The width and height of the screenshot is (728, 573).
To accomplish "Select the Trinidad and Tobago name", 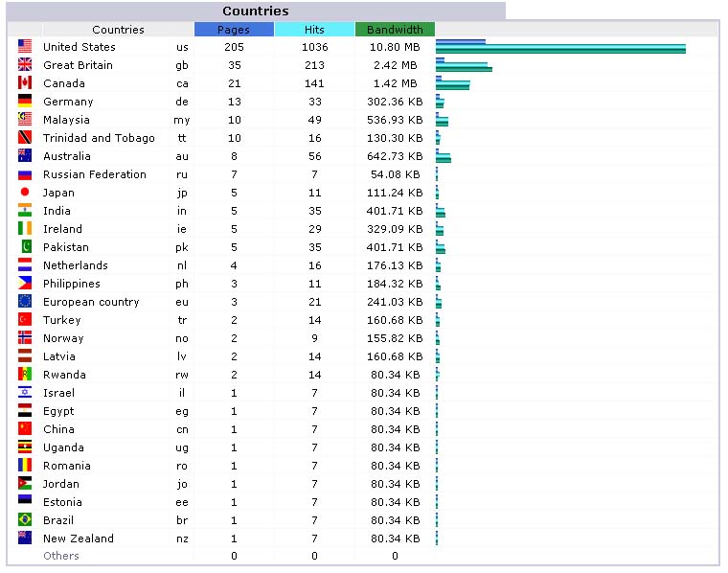I will coord(99,138).
